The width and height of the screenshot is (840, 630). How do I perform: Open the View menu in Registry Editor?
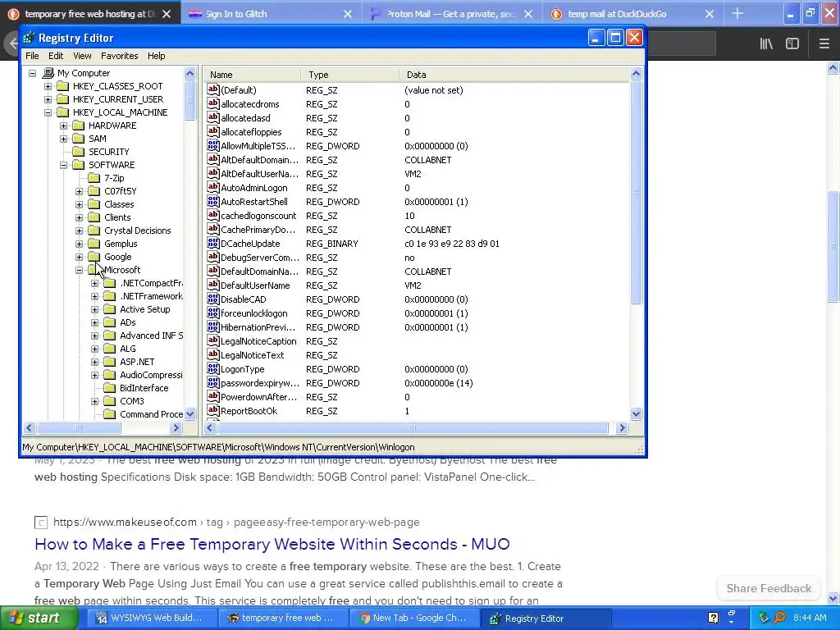[82, 56]
